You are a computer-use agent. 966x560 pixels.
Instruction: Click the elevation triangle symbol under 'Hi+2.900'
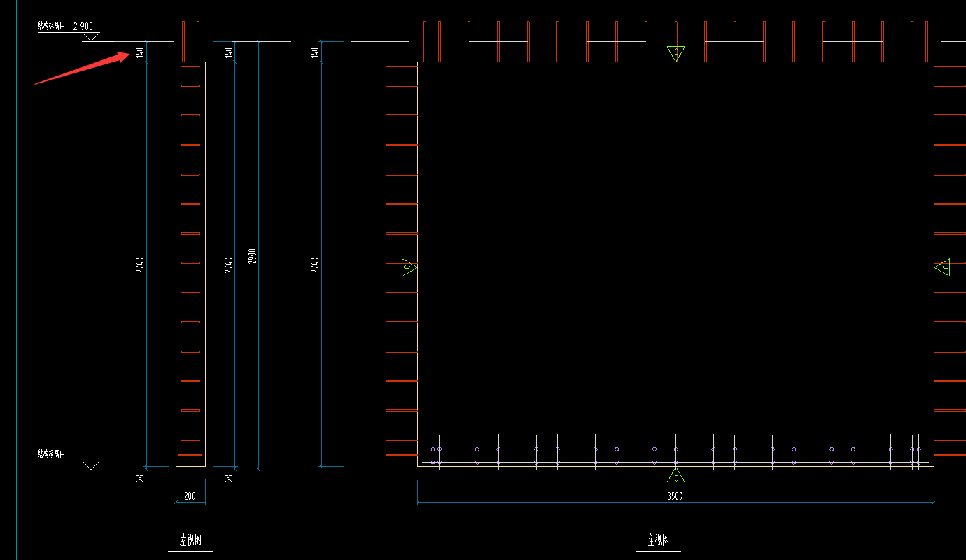click(91, 37)
